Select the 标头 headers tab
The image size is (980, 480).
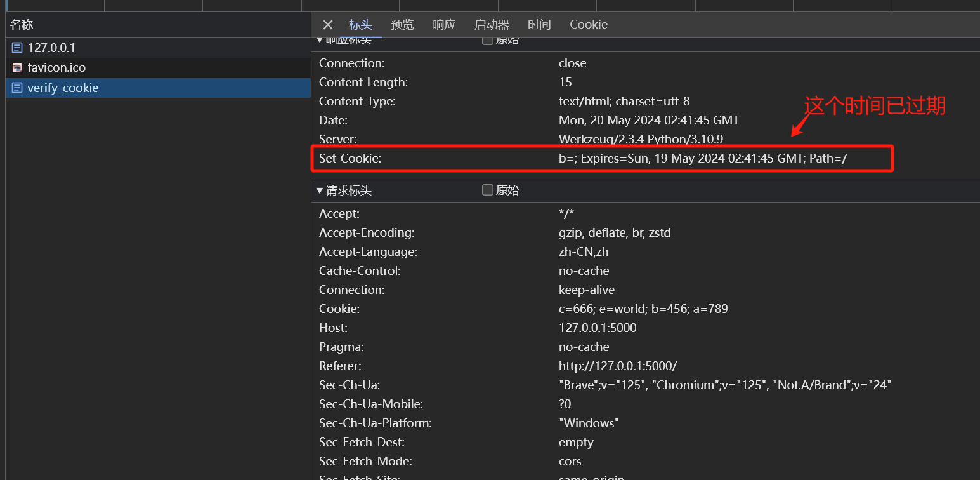pos(360,25)
